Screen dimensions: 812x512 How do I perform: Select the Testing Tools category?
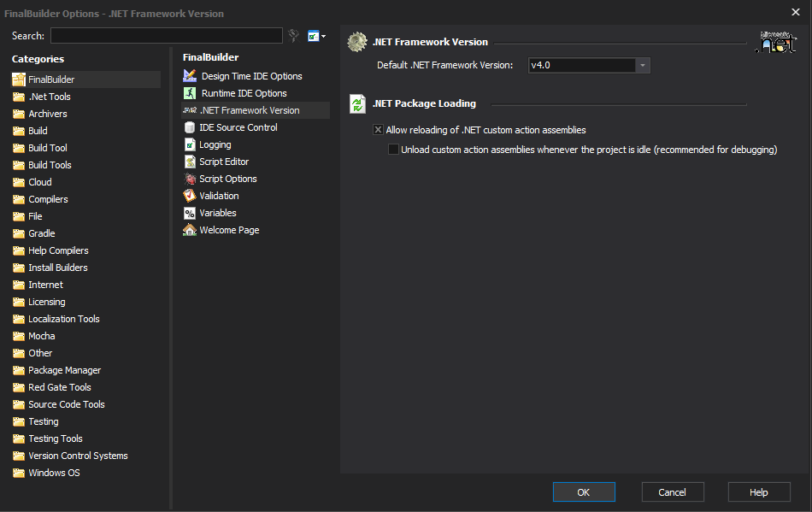point(55,438)
